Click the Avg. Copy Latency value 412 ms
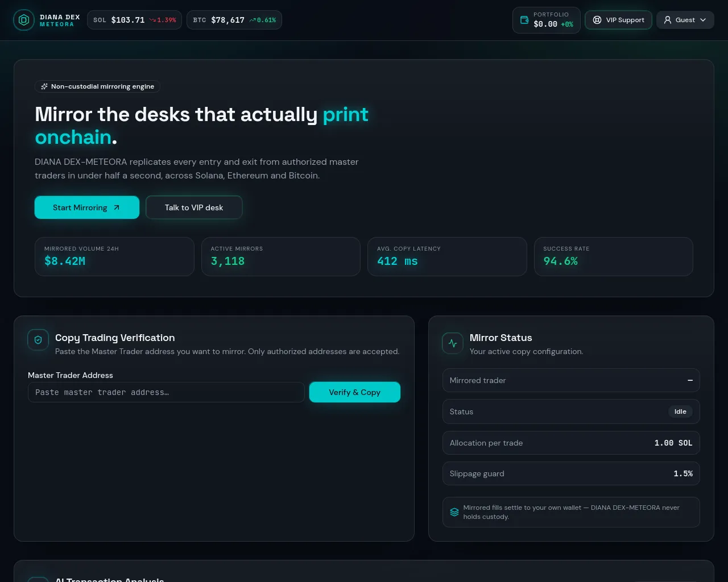This screenshot has width=728, height=582. tap(398, 261)
